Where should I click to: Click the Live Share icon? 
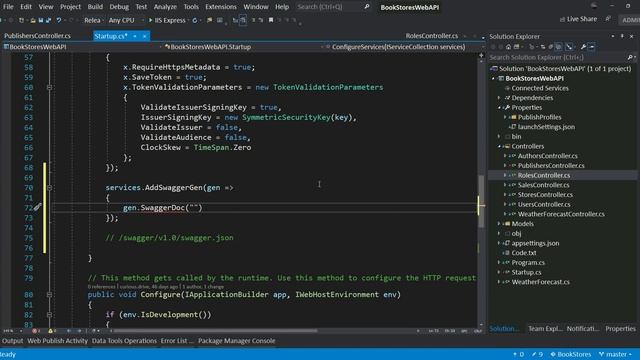(x=562, y=19)
